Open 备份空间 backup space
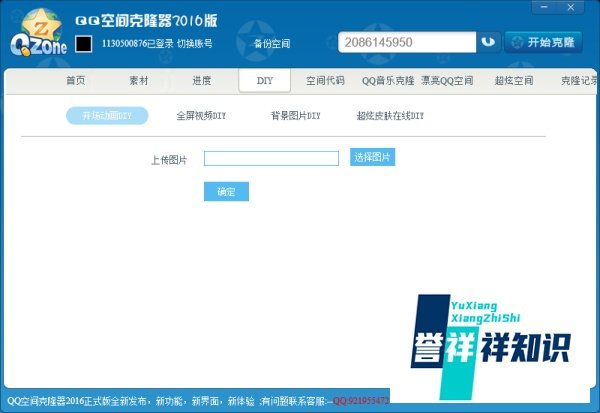This screenshot has width=600, height=413. click(272, 44)
